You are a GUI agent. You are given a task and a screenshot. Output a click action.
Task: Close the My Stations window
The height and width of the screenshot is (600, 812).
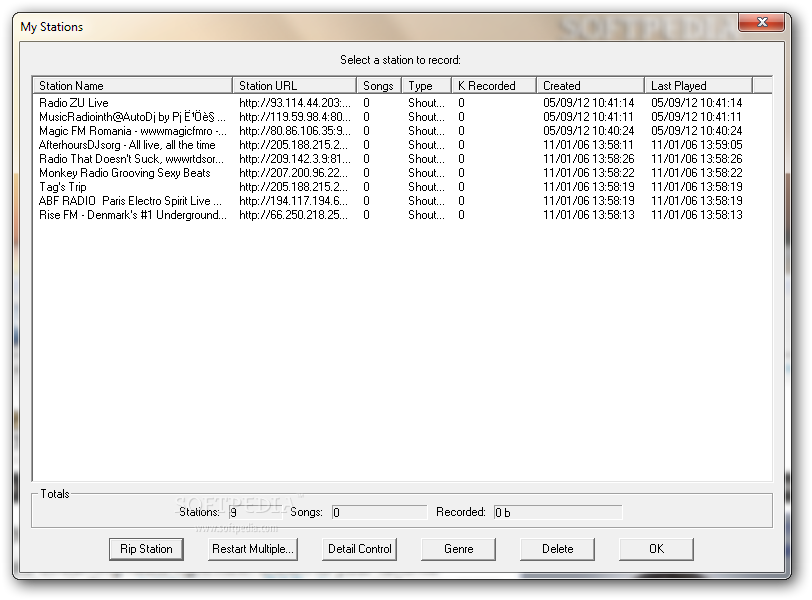click(761, 22)
